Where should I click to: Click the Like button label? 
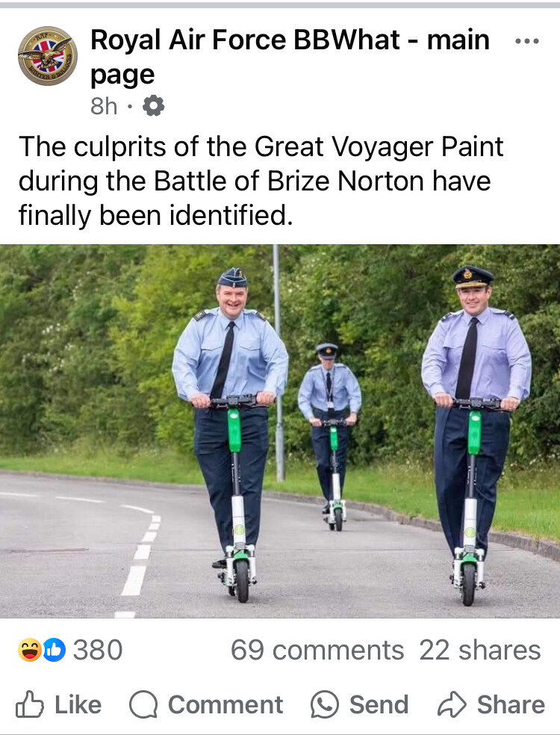(x=78, y=704)
